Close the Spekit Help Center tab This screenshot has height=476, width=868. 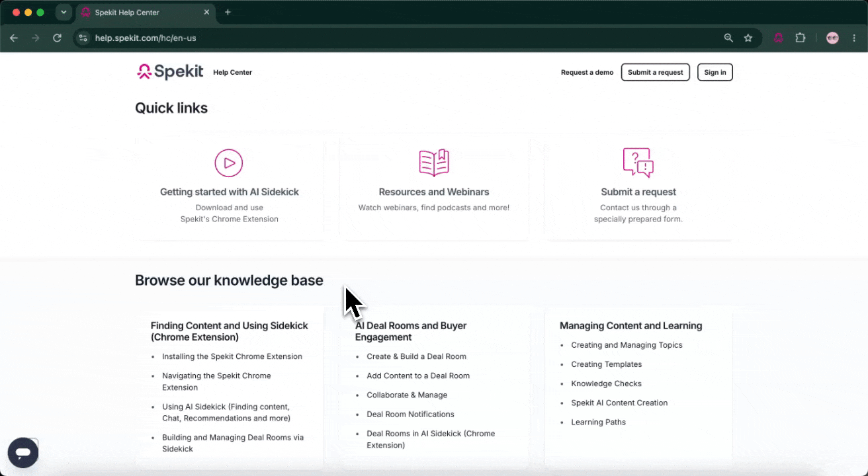coord(206,12)
